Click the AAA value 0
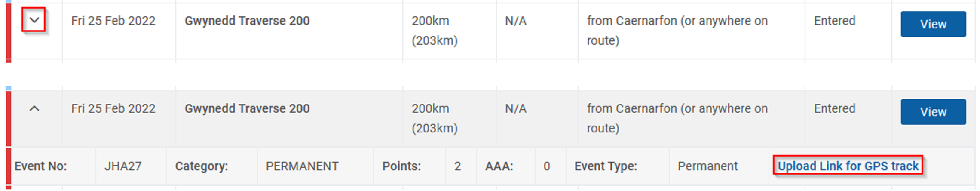This screenshot has height=191, width=980. (546, 166)
